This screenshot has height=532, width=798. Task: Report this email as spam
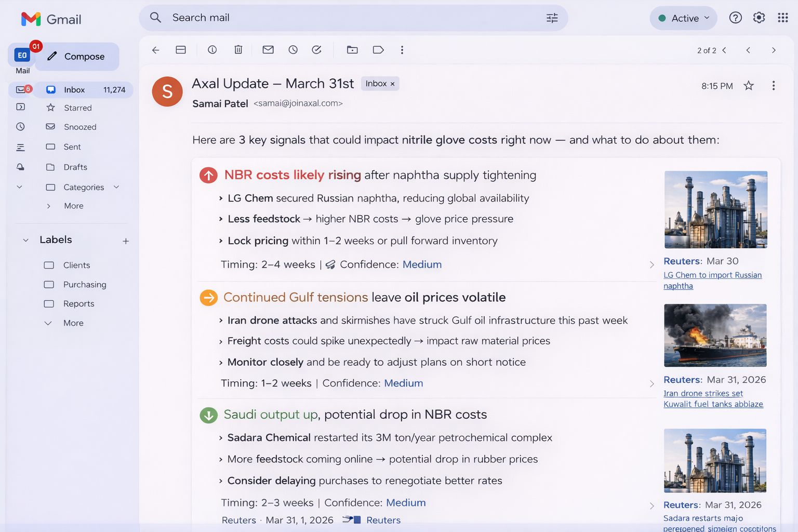pos(212,50)
